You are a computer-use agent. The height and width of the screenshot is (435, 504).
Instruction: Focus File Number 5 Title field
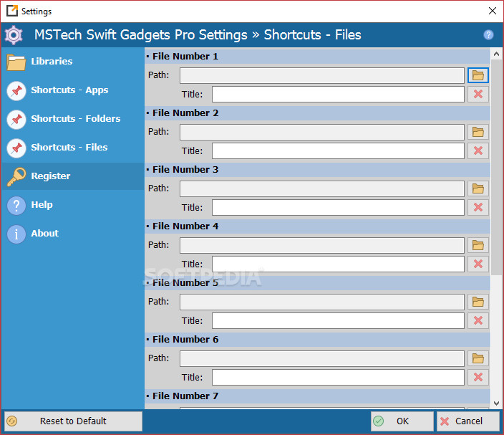coord(338,321)
